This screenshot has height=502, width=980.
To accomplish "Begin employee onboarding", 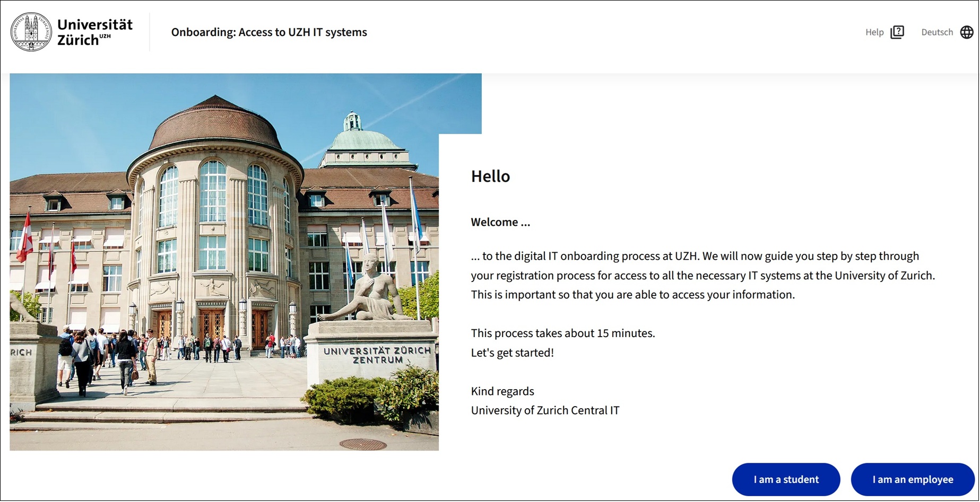I will click(x=912, y=479).
